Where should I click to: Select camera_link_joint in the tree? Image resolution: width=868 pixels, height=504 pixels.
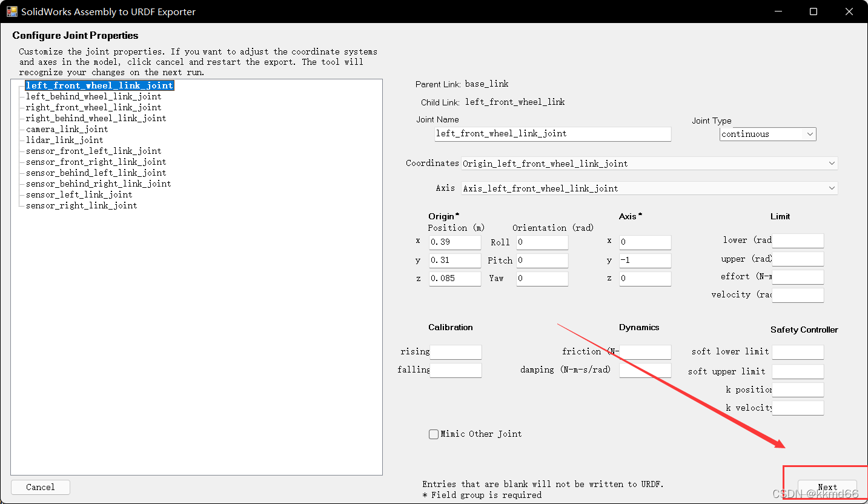(67, 129)
